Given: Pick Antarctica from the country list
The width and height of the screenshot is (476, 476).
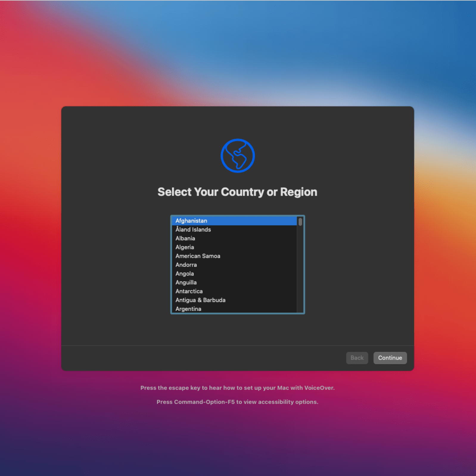Looking at the screenshot, I should pyautogui.click(x=189, y=291).
